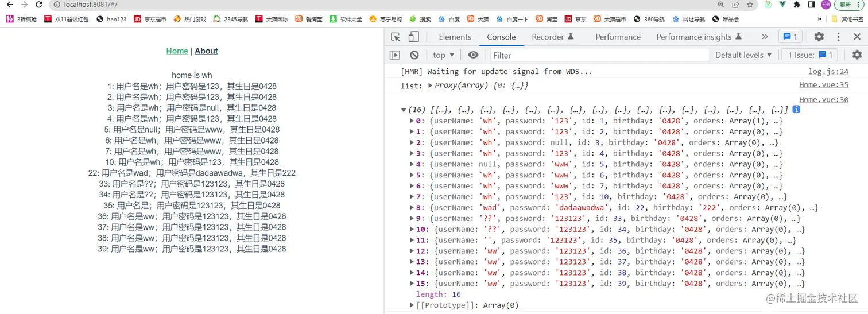This screenshot has width=868, height=314.
Task: Expand array entry 0 with id 1
Action: [412, 121]
